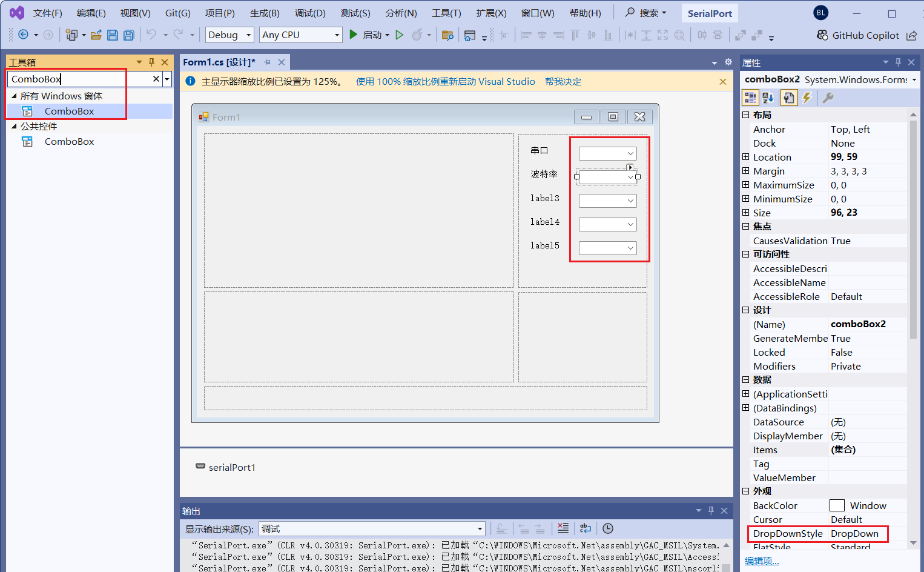Expand the (DataBindings) property node
Image resolution: width=924 pixels, height=572 pixels.
746,408
